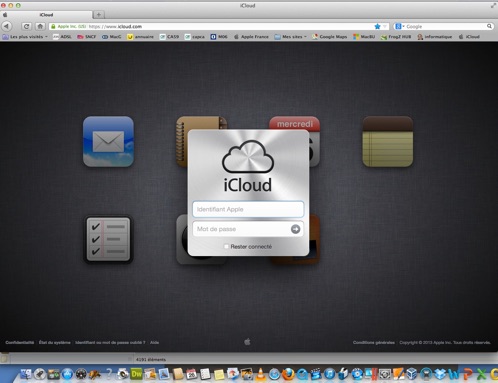Open the SNCF bookmark

pos(87,37)
